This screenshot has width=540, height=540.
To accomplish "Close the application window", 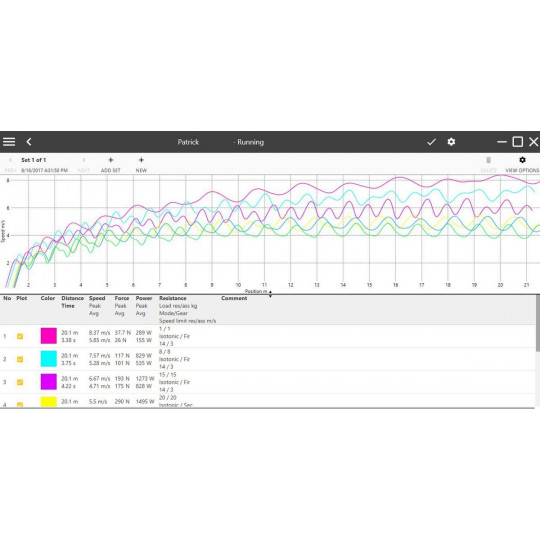I will [534, 142].
